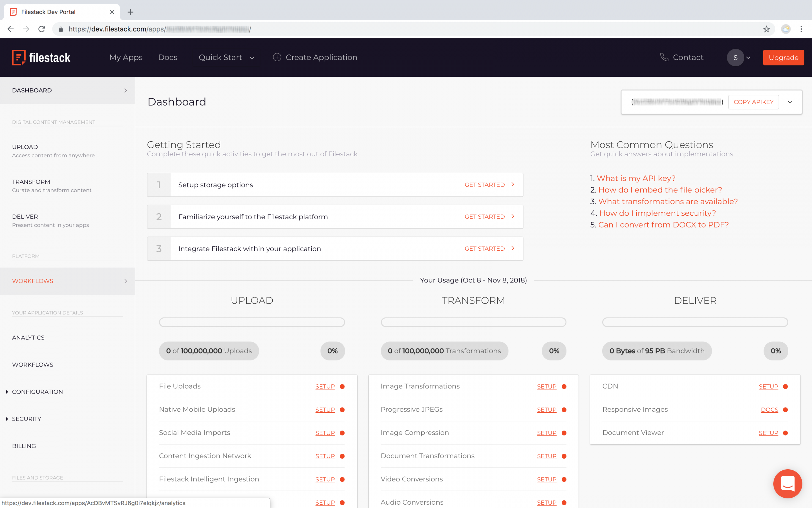The image size is (812, 508).
Task: Click SETUP for File Uploads
Action: (325, 386)
